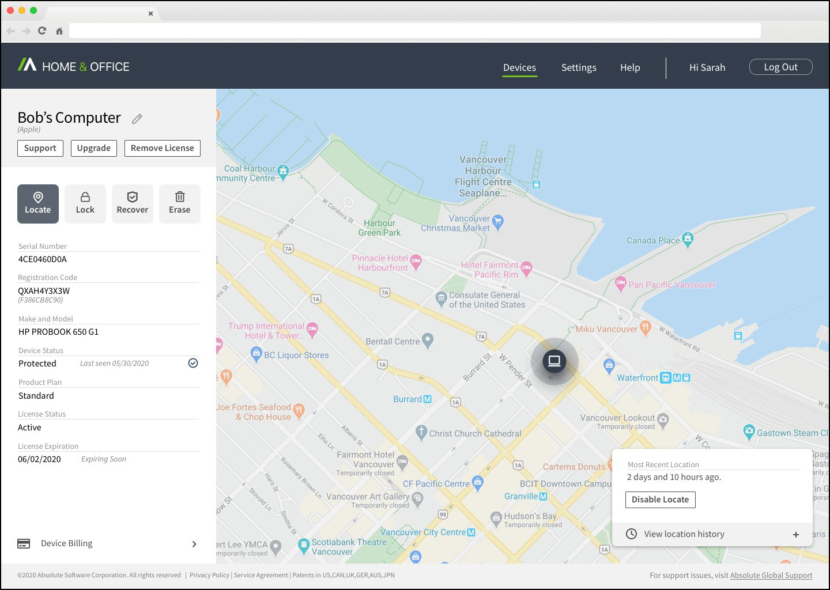Click the Coal Harbour Community Centre pin
The height and width of the screenshot is (590, 830).
tap(283, 170)
